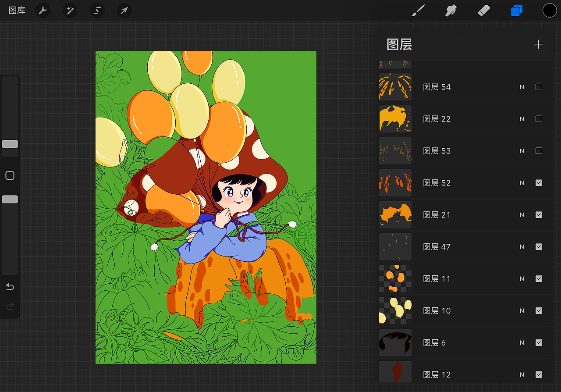Click layer name 图层 21

click(x=437, y=215)
